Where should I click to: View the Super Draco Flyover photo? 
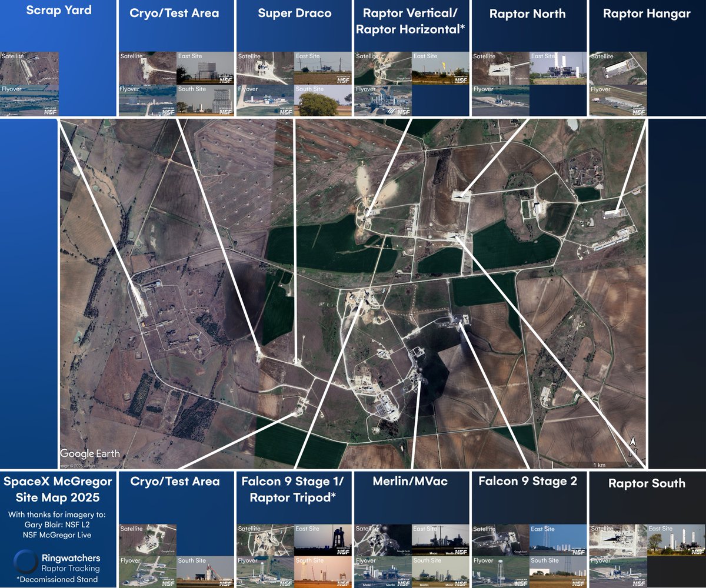click(x=265, y=100)
